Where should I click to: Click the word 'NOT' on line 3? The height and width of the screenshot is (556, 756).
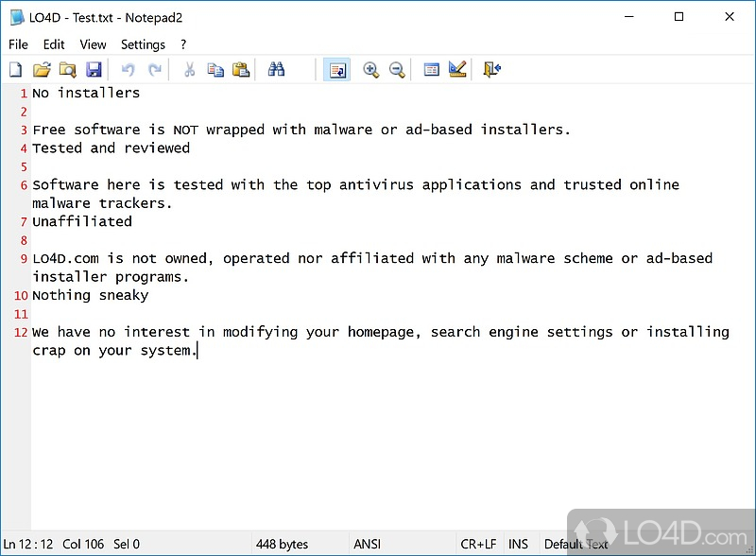coord(185,130)
